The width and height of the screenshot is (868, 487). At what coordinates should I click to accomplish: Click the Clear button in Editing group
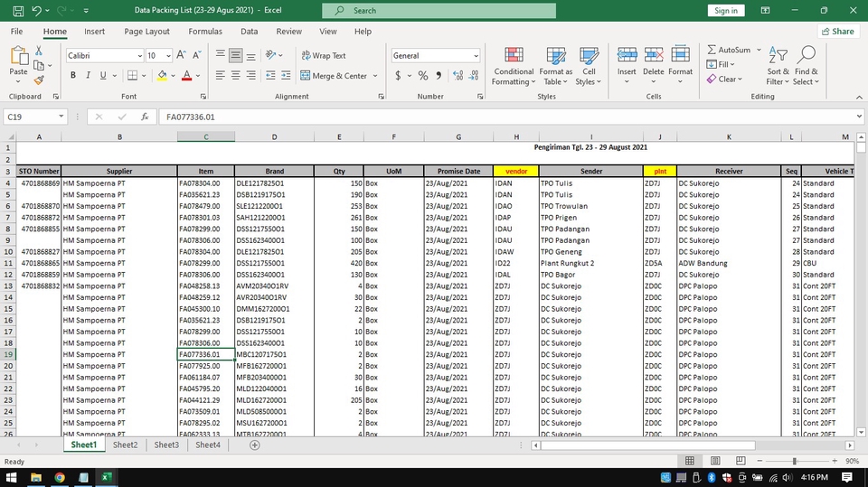[x=724, y=80]
